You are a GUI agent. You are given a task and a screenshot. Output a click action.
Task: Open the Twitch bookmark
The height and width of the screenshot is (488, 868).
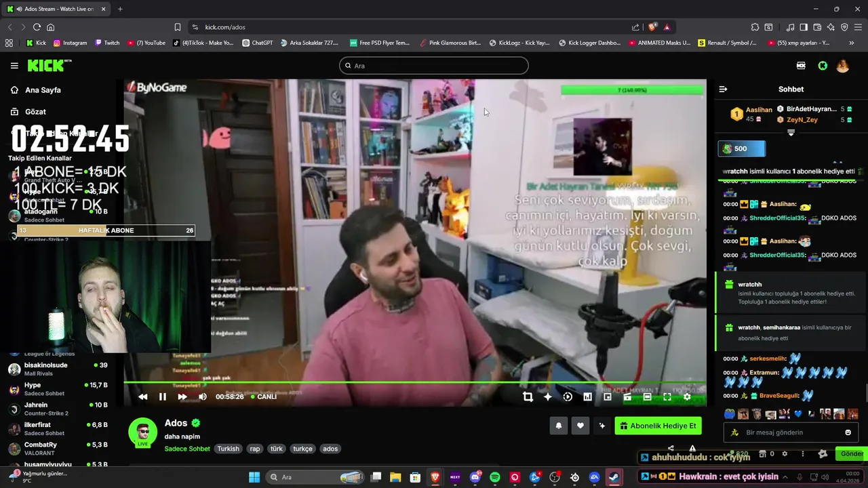click(x=107, y=43)
